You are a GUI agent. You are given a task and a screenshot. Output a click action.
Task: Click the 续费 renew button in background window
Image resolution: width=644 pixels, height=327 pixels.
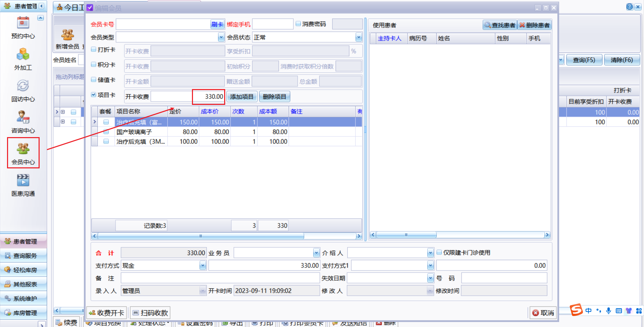coord(66,323)
